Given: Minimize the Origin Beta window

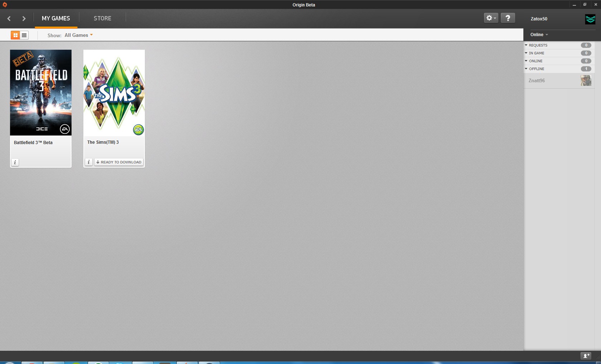Looking at the screenshot, I should point(574,5).
